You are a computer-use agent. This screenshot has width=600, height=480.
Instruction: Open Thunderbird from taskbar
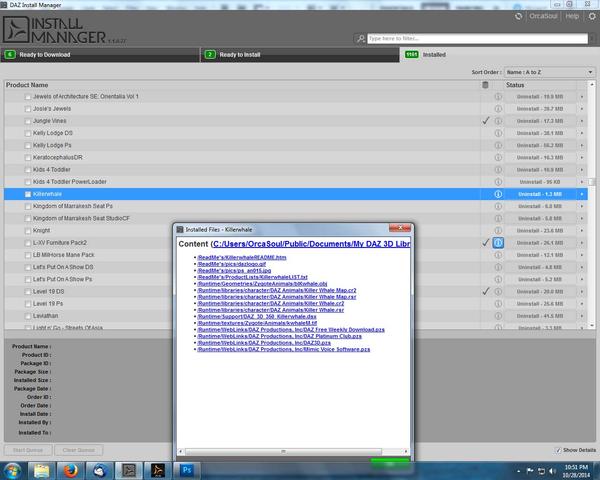pyautogui.click(x=99, y=470)
